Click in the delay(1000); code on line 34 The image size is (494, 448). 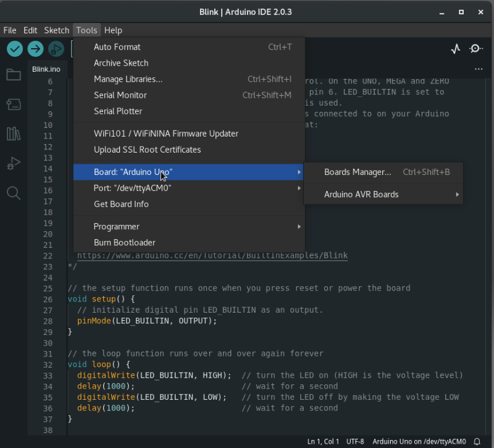tap(106, 386)
